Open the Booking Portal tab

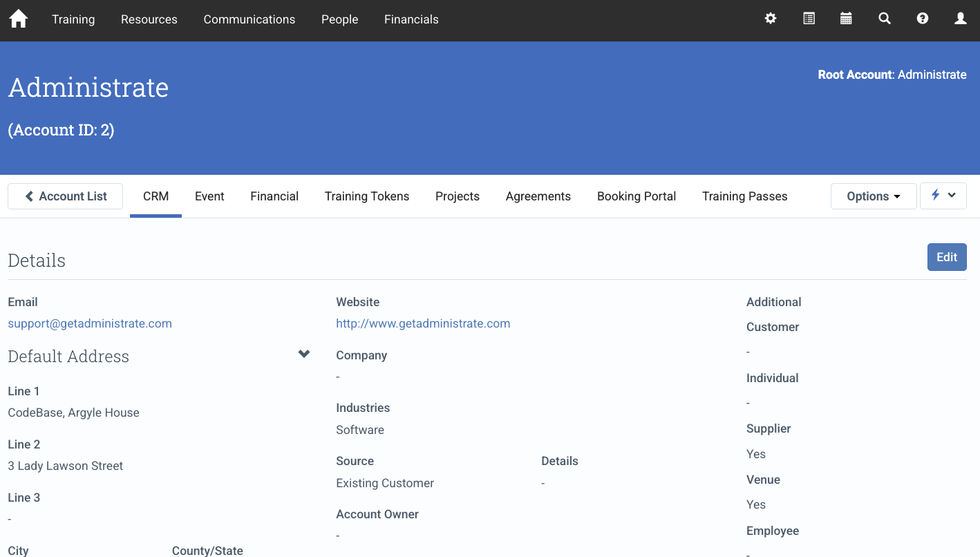coord(637,196)
